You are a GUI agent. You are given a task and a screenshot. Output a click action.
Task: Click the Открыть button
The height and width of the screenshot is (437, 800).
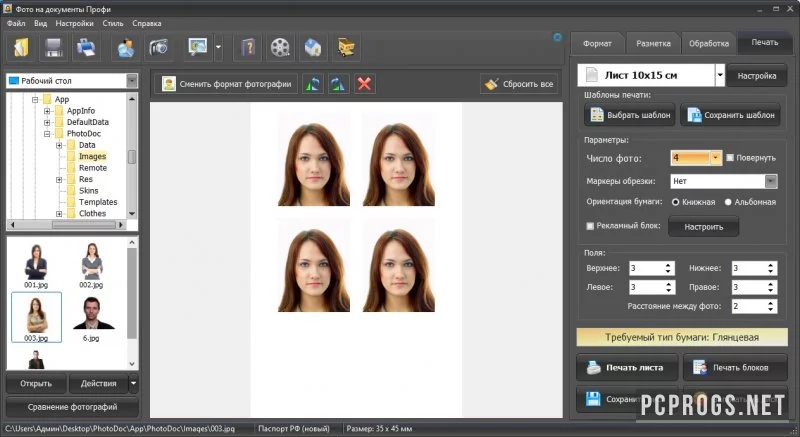pos(36,383)
